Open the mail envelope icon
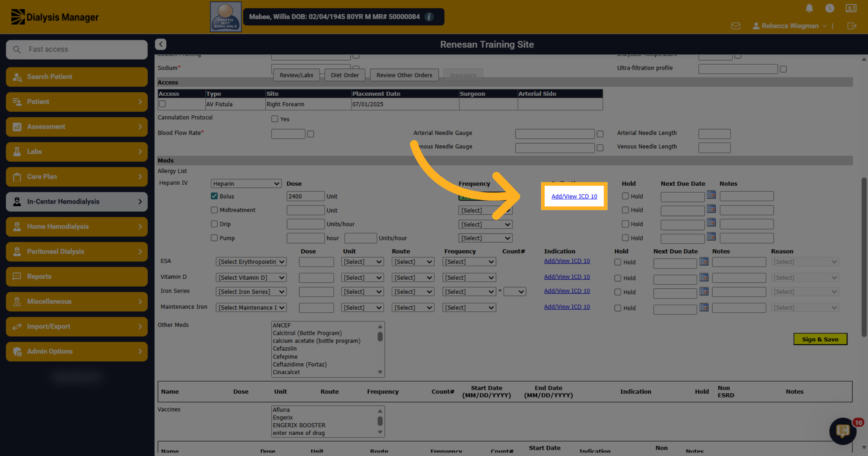Image resolution: width=868 pixels, height=456 pixels. (x=735, y=26)
